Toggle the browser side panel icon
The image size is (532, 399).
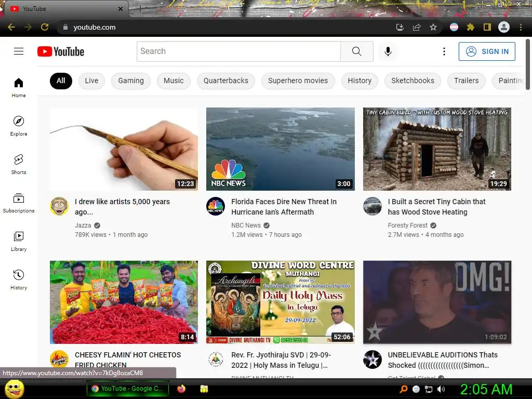[x=487, y=27]
